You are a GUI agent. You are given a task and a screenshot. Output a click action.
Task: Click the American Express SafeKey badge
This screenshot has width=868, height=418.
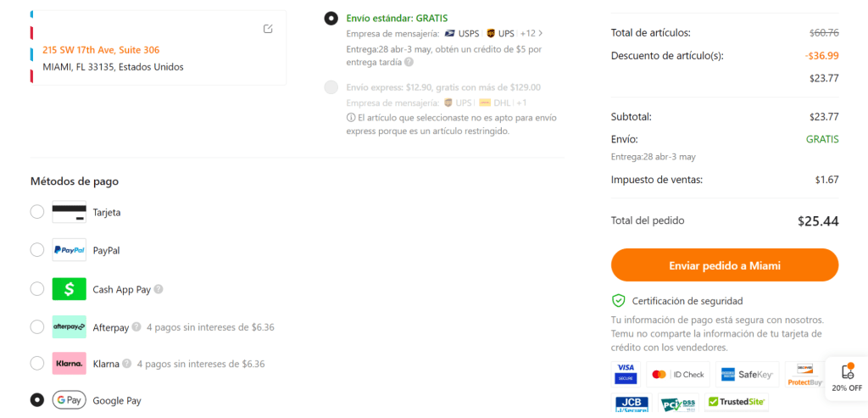click(x=747, y=374)
